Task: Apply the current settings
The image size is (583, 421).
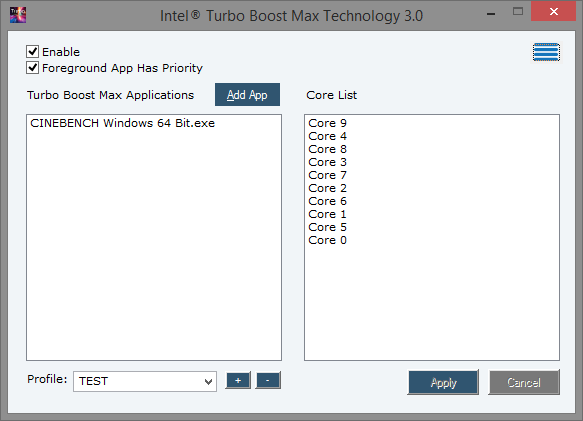Action: pos(443,382)
